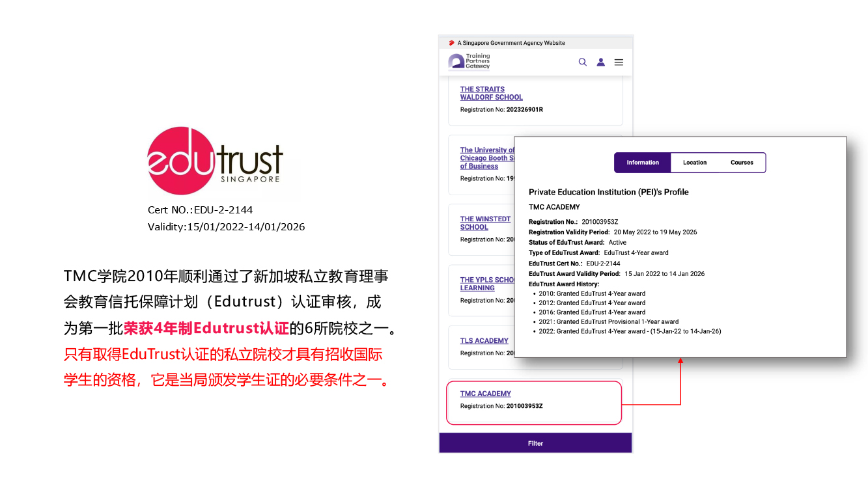Click the 2010 Granted EduTrust award entry
The width and height of the screenshot is (868, 488).
click(592, 293)
